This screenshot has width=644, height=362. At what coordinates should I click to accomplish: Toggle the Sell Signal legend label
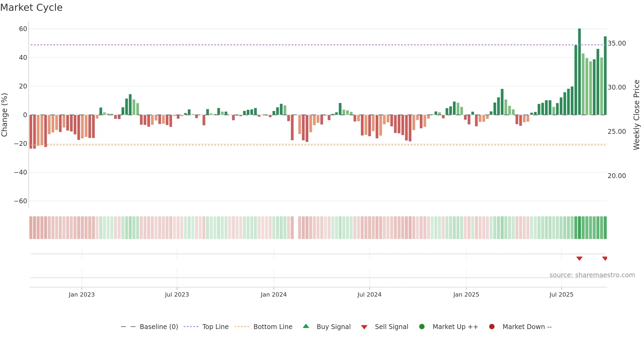391,327
